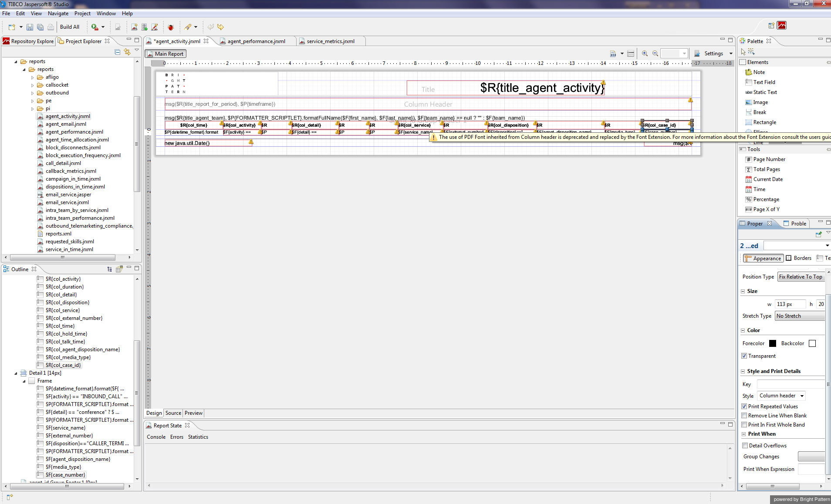
Task: Select the Image palette element
Action: pyautogui.click(x=757, y=102)
